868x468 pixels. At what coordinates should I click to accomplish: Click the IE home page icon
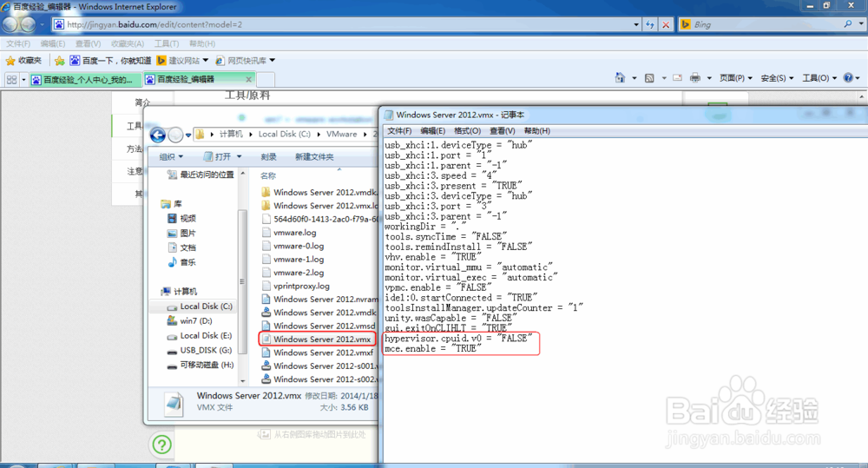click(x=620, y=78)
